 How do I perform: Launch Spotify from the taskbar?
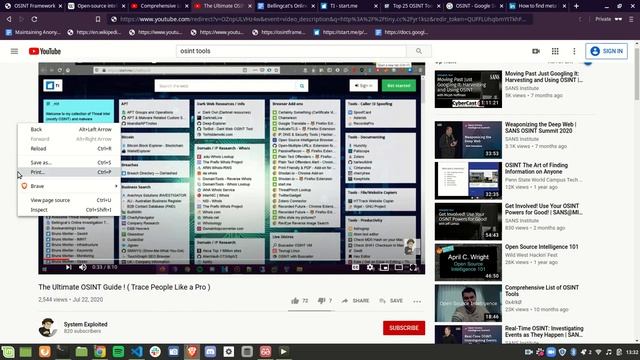coord(118,352)
